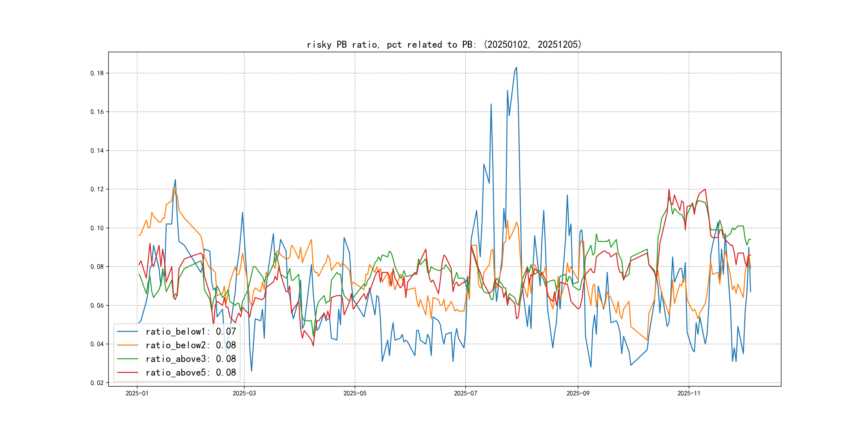Click the 2025-09 x-axis tick label
The width and height of the screenshot is (868, 434).
(x=578, y=393)
